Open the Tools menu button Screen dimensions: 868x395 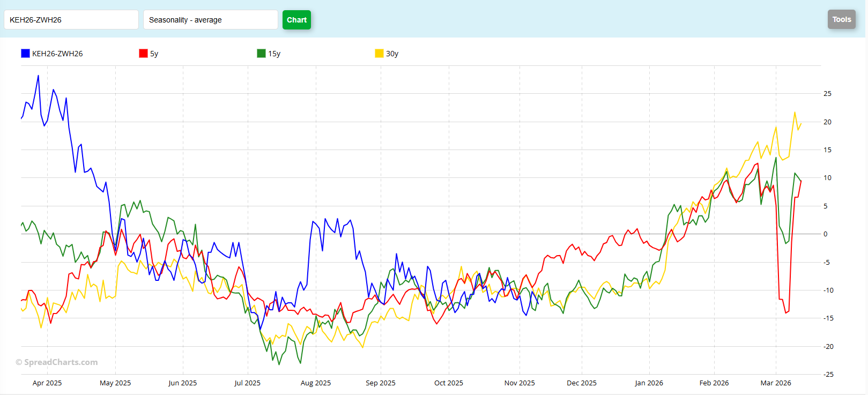pyautogui.click(x=841, y=19)
